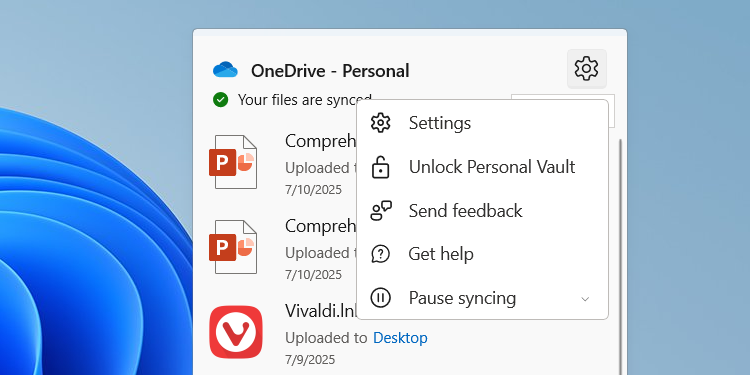Click the 7/9/2025 date text
Image resolution: width=750 pixels, height=375 pixels.
point(310,360)
